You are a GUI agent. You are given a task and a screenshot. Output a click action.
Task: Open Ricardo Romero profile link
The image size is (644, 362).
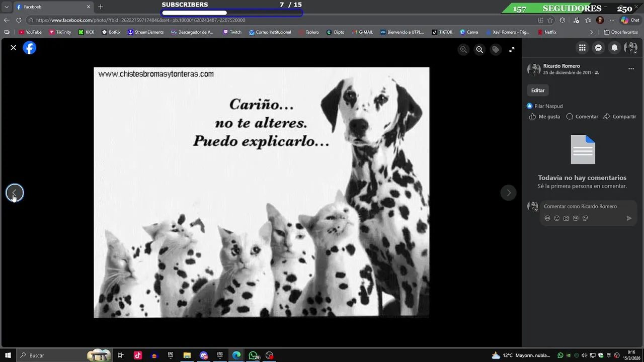(561, 66)
